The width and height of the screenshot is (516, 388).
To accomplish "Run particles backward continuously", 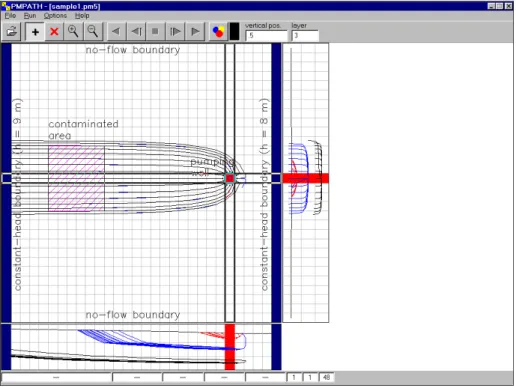I will tap(116, 32).
